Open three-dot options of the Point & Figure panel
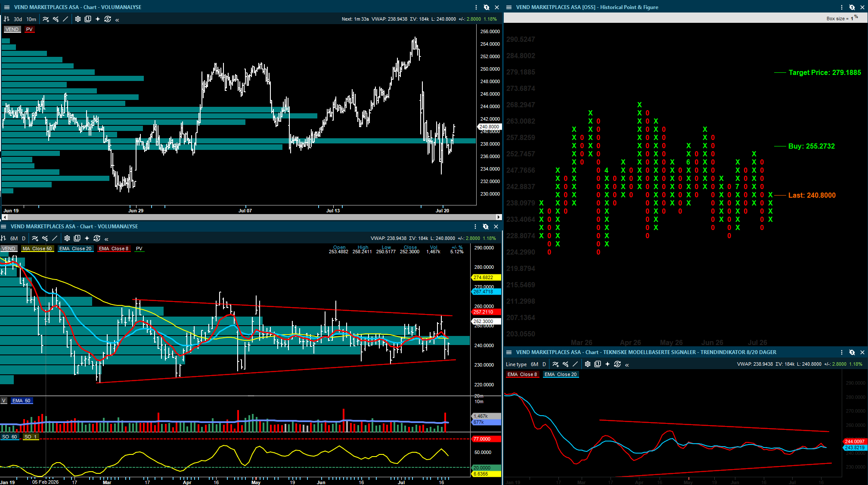868x485 pixels. [842, 7]
